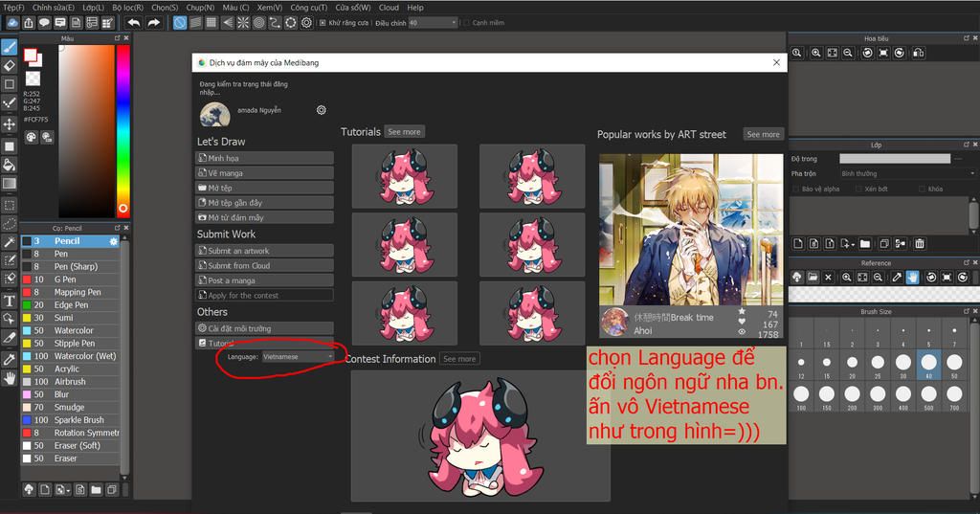Click Mở từ đám mây button

264,217
